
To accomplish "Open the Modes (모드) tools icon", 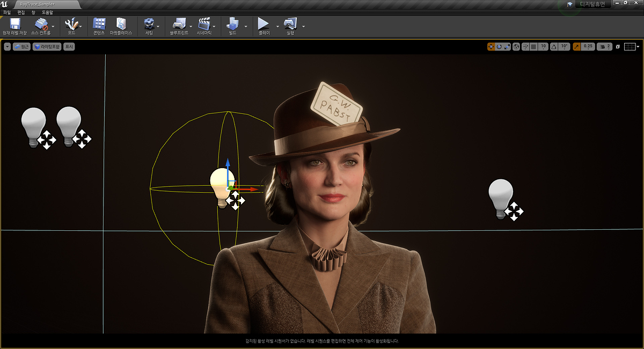I will (x=71, y=24).
